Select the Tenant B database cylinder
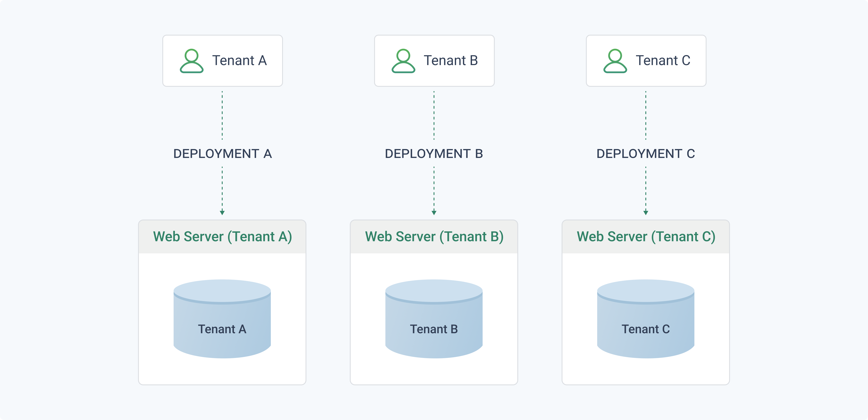The height and width of the screenshot is (420, 868). pos(434,319)
